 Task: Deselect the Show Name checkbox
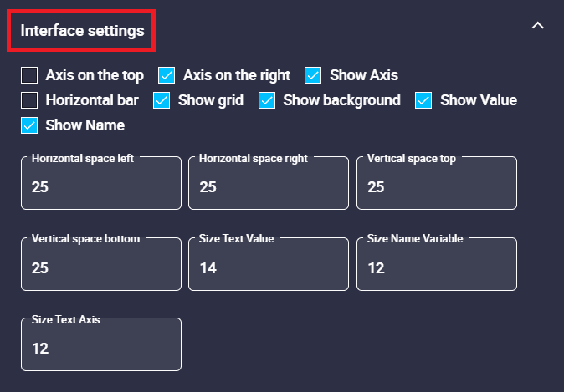coord(30,125)
